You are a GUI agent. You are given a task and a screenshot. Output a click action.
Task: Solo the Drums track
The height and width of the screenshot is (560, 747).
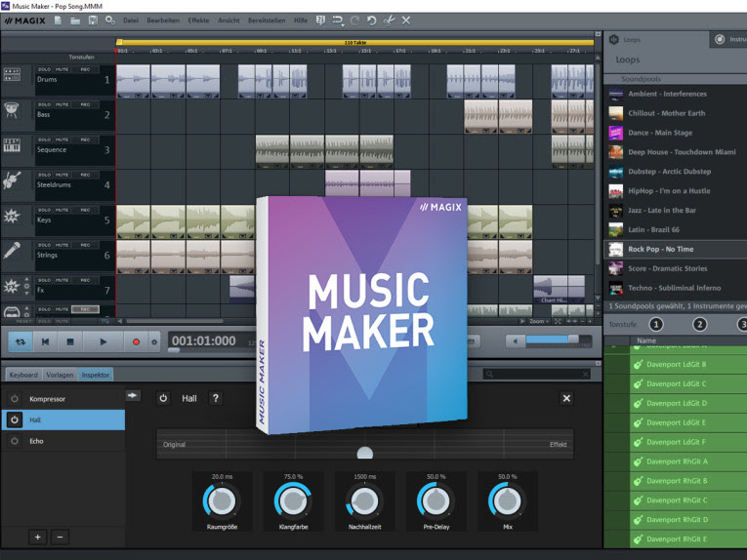(x=44, y=69)
